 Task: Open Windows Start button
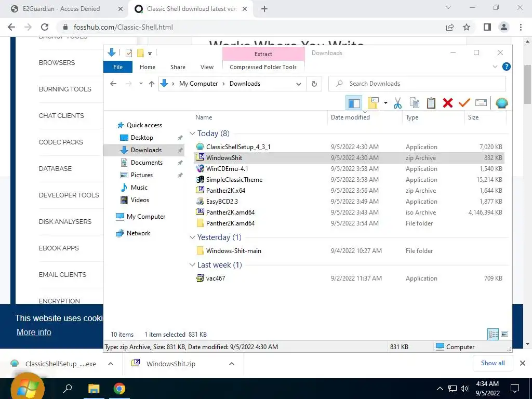click(28, 388)
